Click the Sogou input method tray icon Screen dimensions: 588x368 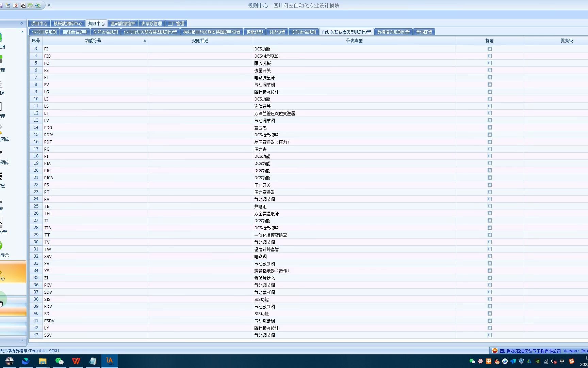pos(572,361)
